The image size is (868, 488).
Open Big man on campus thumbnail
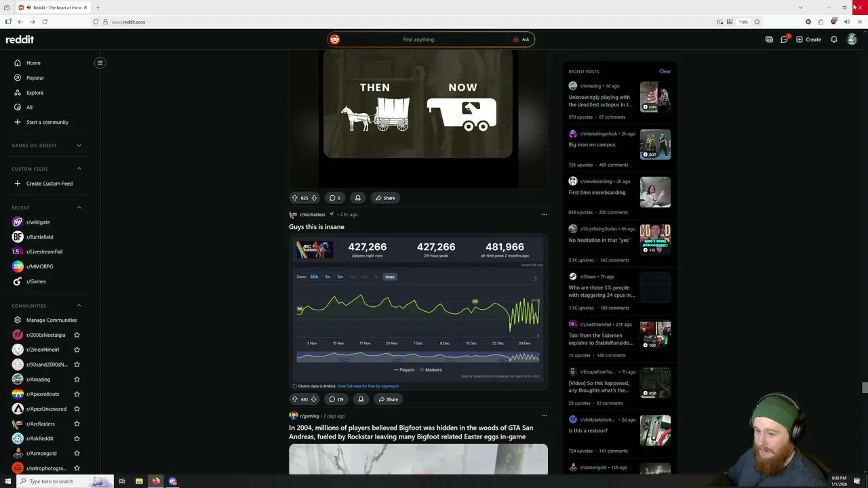[655, 144]
